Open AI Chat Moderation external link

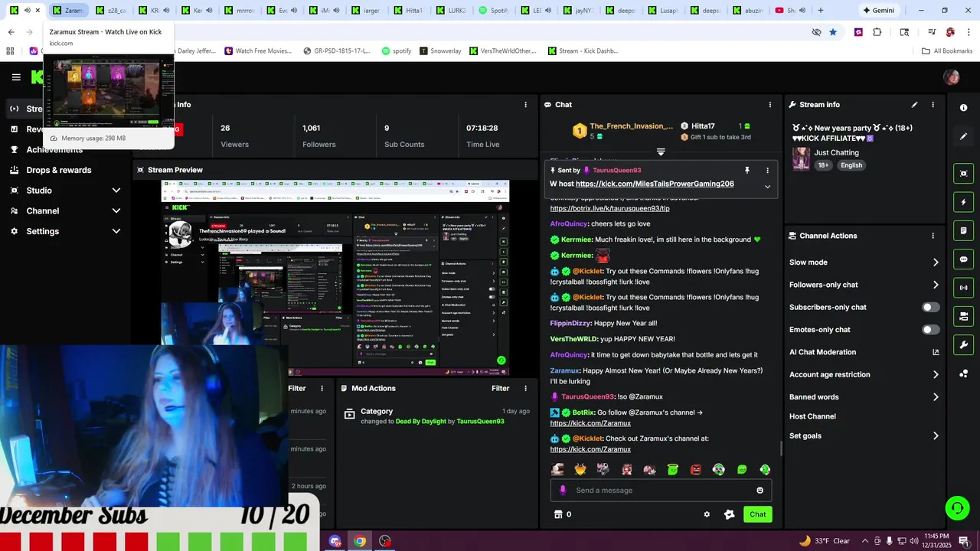(936, 352)
